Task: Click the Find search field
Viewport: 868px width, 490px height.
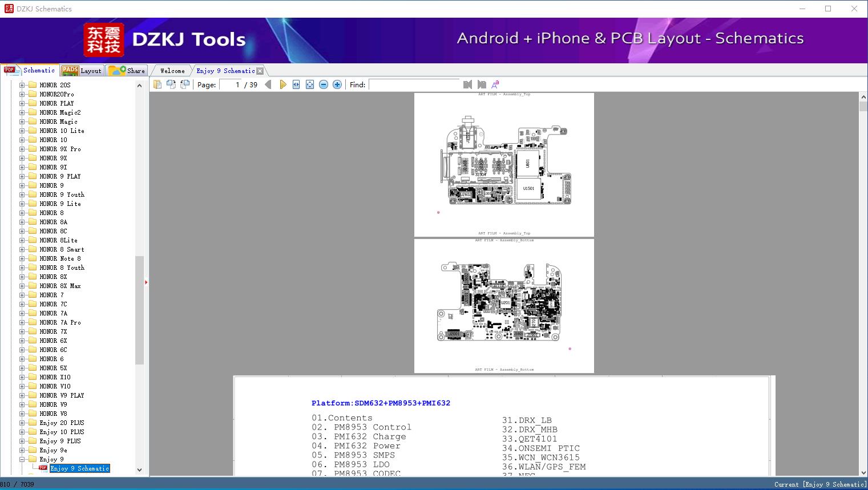Action: [x=414, y=84]
